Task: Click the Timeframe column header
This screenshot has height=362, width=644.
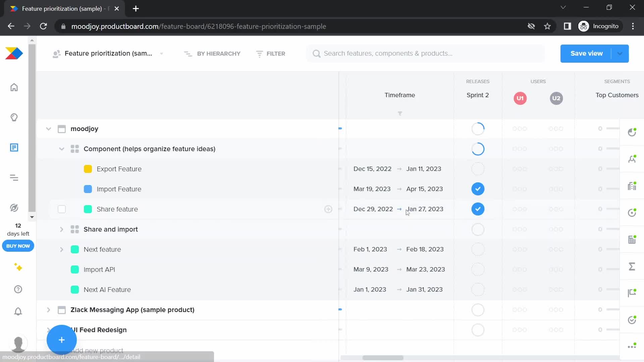Action: (x=400, y=95)
